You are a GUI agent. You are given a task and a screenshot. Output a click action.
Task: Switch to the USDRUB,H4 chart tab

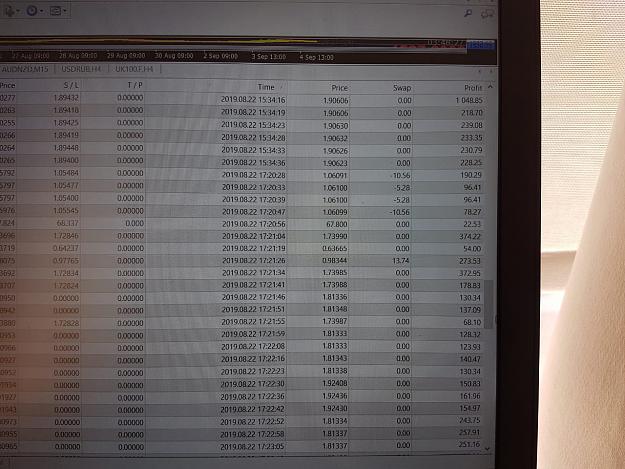(81, 69)
